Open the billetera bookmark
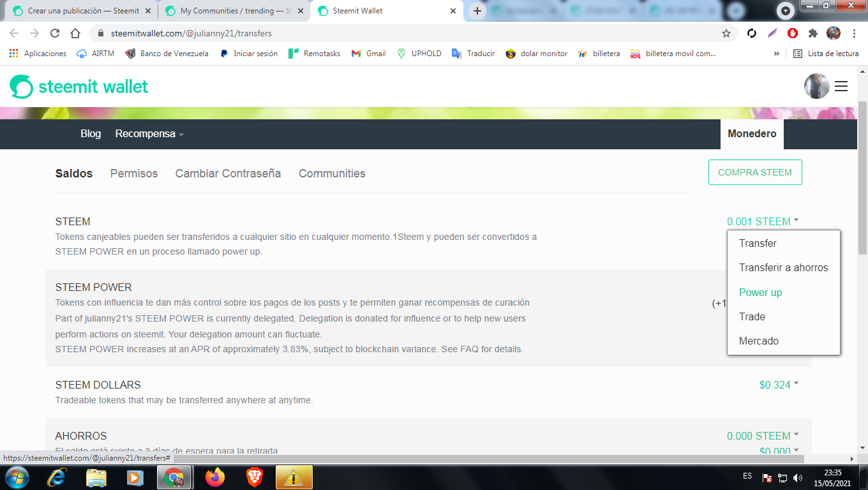 point(599,54)
